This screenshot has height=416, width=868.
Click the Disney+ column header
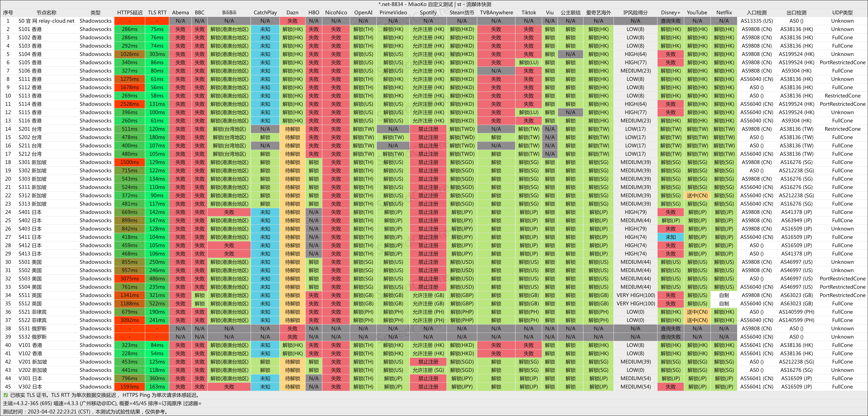(x=671, y=12)
